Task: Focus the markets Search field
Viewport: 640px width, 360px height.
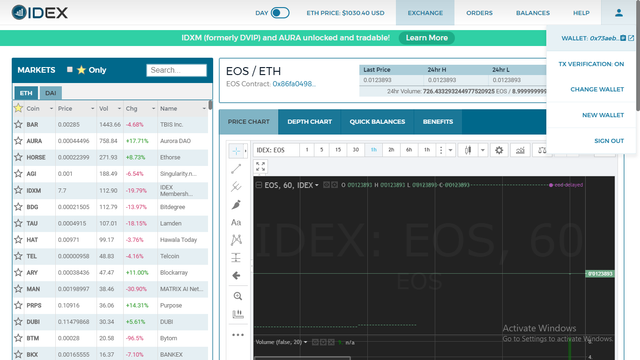Action: (x=176, y=70)
